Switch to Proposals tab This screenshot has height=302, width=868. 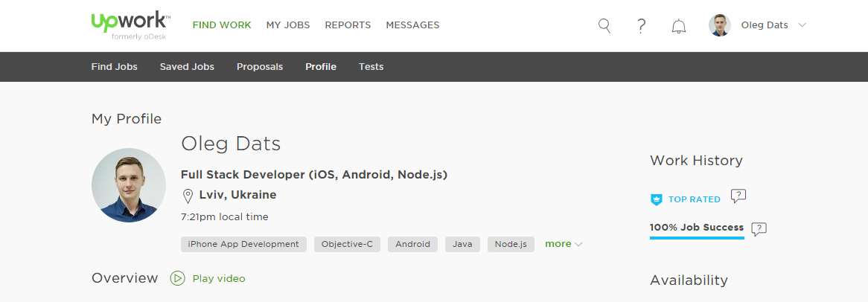260,67
